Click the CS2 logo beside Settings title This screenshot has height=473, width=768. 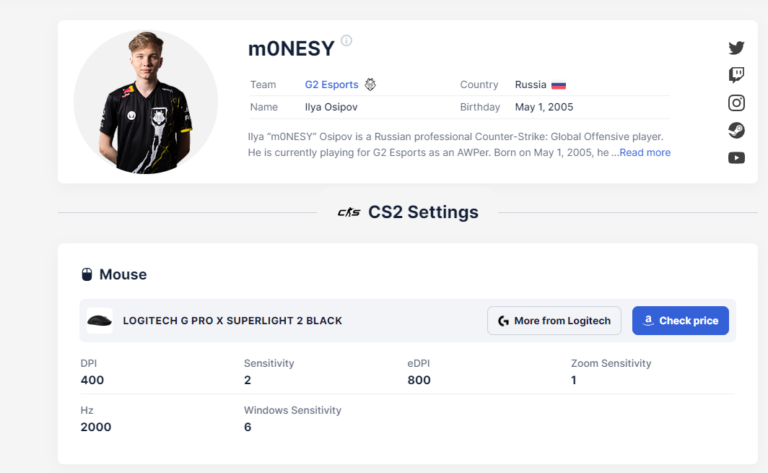349,212
